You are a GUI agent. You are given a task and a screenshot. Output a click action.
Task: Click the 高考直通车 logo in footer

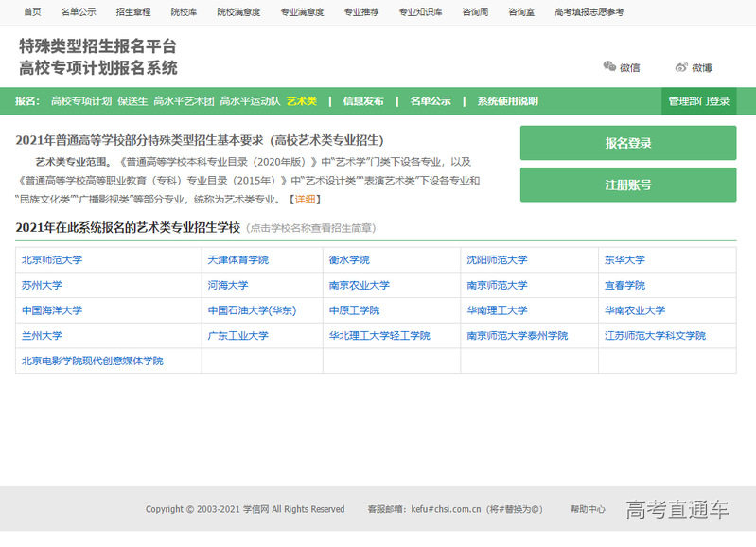click(x=677, y=509)
